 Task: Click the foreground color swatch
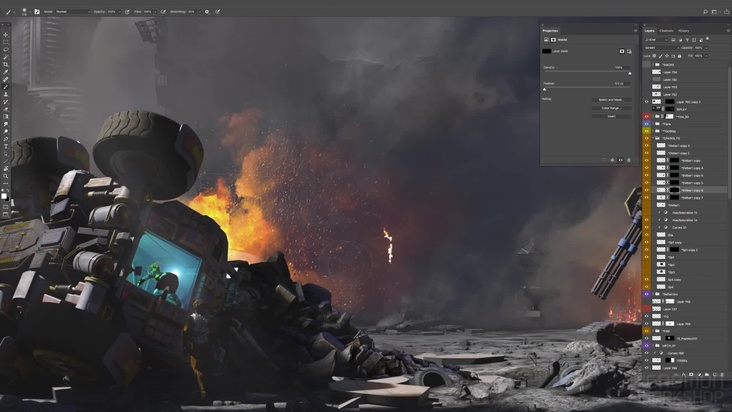pos(4,196)
